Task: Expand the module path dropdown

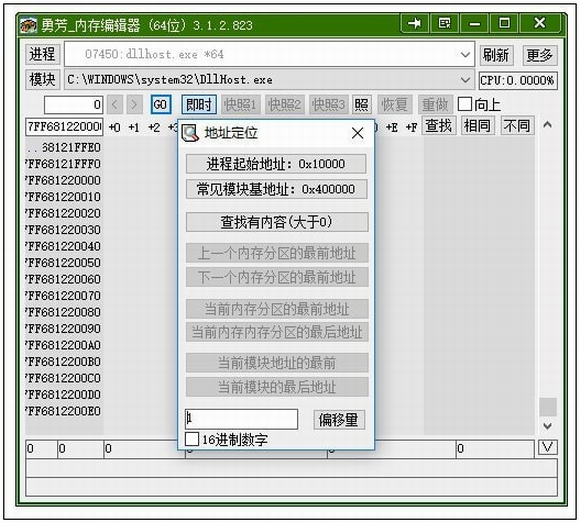Action: [465, 80]
